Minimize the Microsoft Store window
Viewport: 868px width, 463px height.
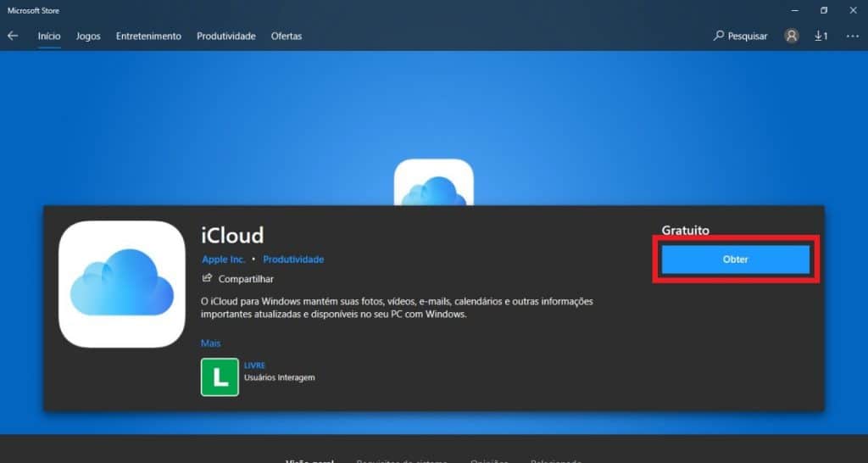(x=795, y=10)
